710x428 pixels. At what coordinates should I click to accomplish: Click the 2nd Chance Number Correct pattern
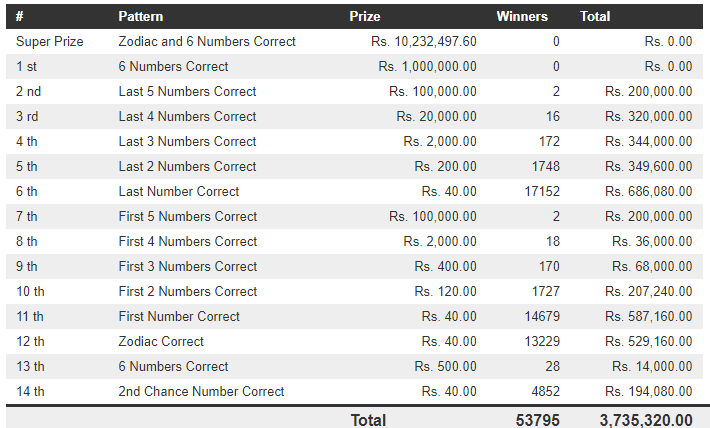(201, 392)
